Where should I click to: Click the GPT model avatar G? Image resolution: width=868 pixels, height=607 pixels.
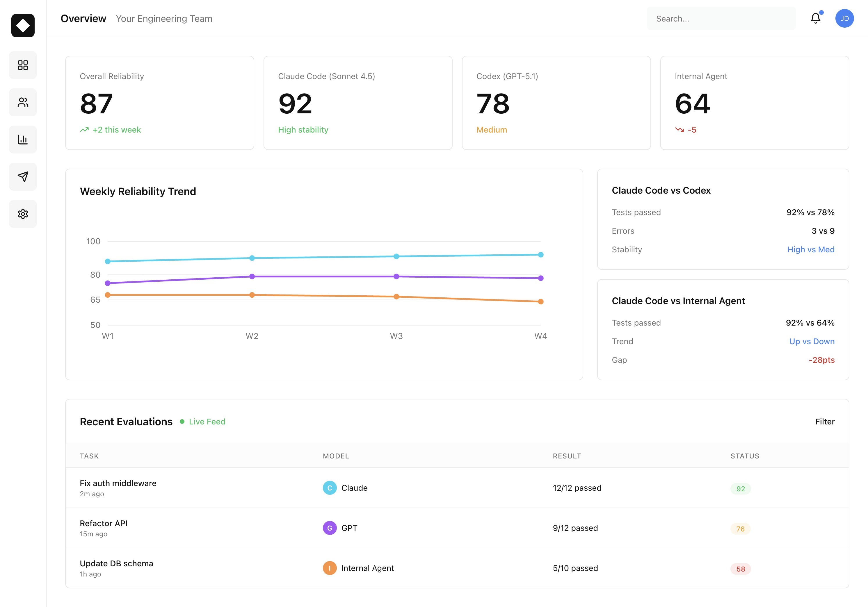pos(330,528)
